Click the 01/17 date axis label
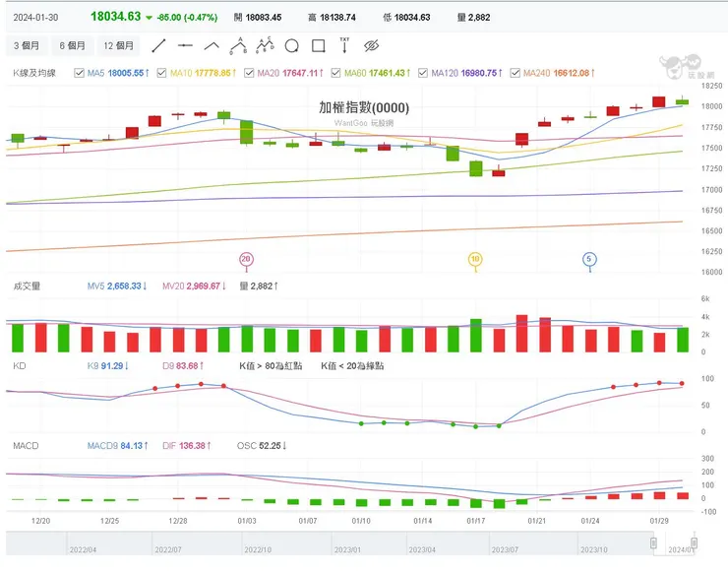728x573 pixels. 476,521
